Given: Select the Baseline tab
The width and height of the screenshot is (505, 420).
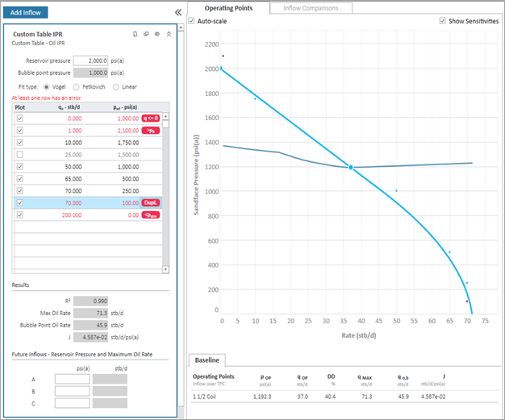Looking at the screenshot, I should (207, 360).
